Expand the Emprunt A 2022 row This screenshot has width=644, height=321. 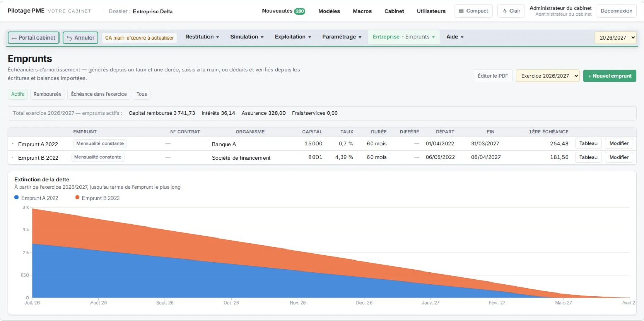pyautogui.click(x=13, y=144)
